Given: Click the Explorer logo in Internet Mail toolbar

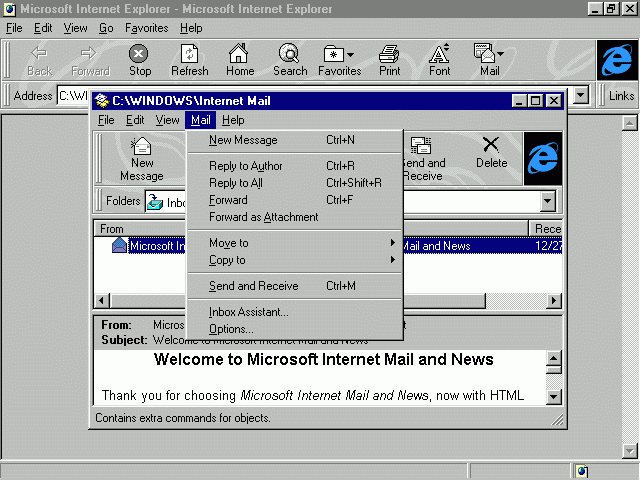Looking at the screenshot, I should [543, 158].
